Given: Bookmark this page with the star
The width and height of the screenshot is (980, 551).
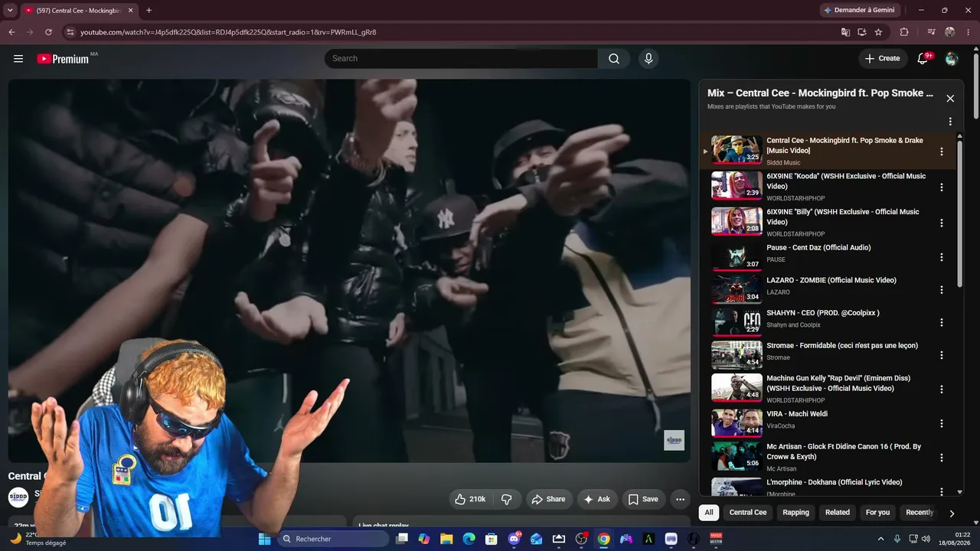Looking at the screenshot, I should pos(878,32).
